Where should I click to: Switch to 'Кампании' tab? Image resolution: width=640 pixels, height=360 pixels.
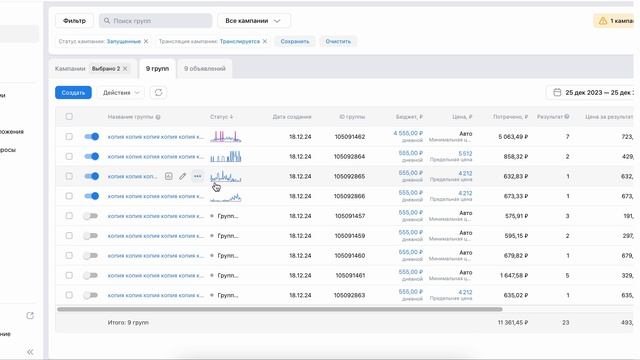click(70, 69)
